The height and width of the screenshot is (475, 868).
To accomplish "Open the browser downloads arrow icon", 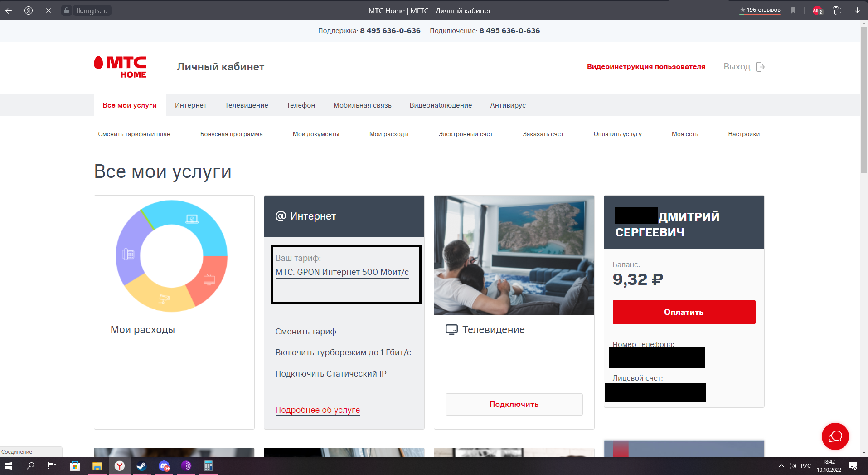I will click(857, 10).
